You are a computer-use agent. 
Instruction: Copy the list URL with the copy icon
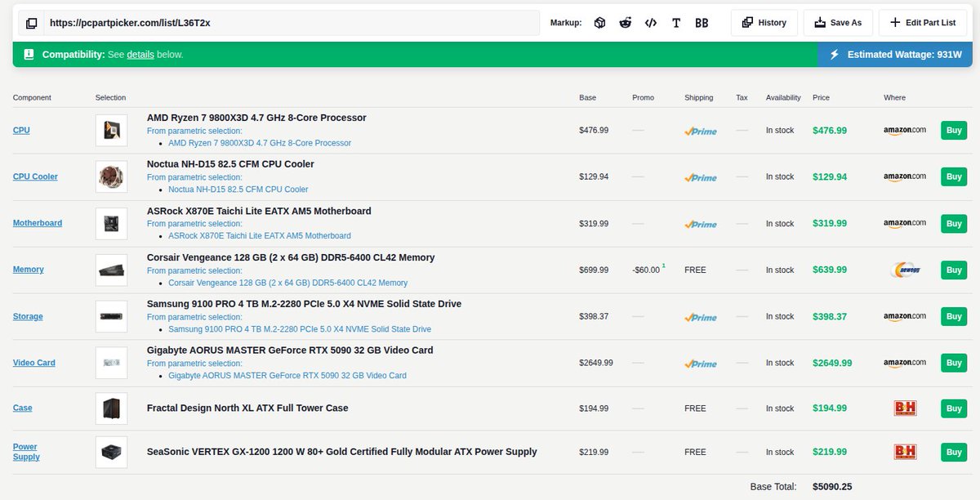31,23
